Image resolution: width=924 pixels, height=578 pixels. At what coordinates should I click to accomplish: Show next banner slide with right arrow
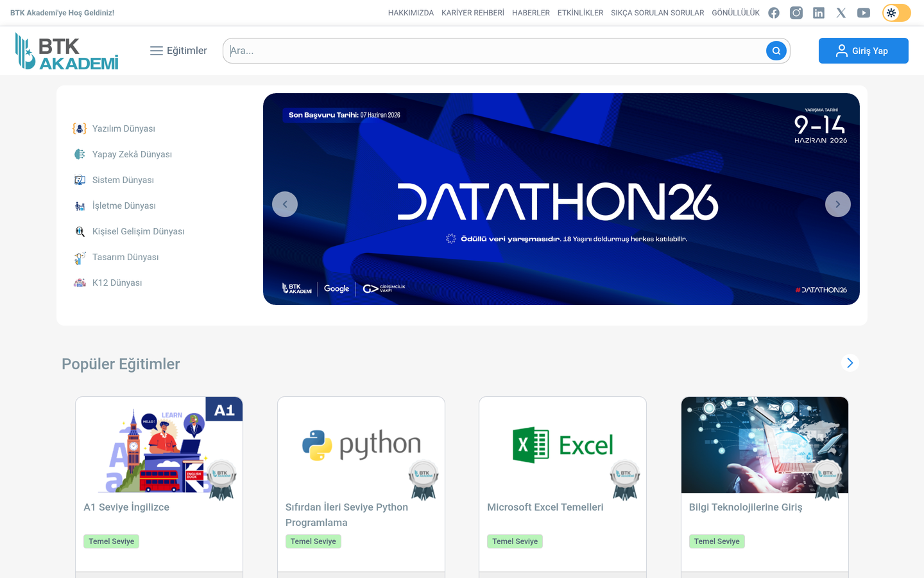pos(838,204)
